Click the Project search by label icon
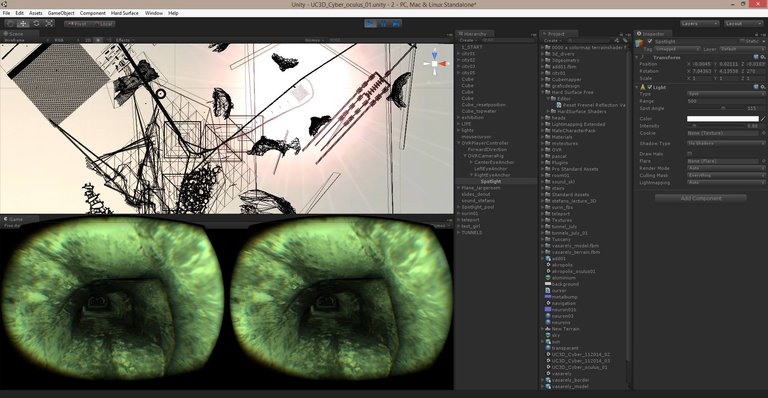 coord(624,40)
